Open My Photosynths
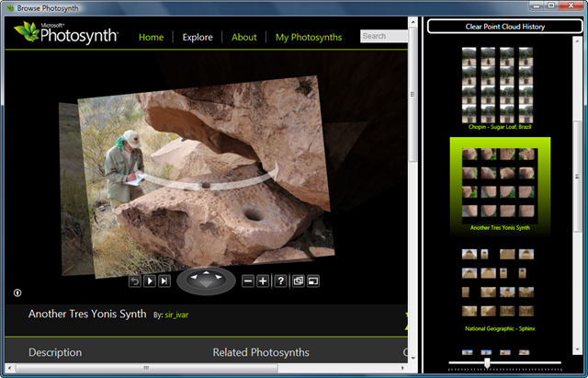This screenshot has height=378, width=588. (309, 38)
